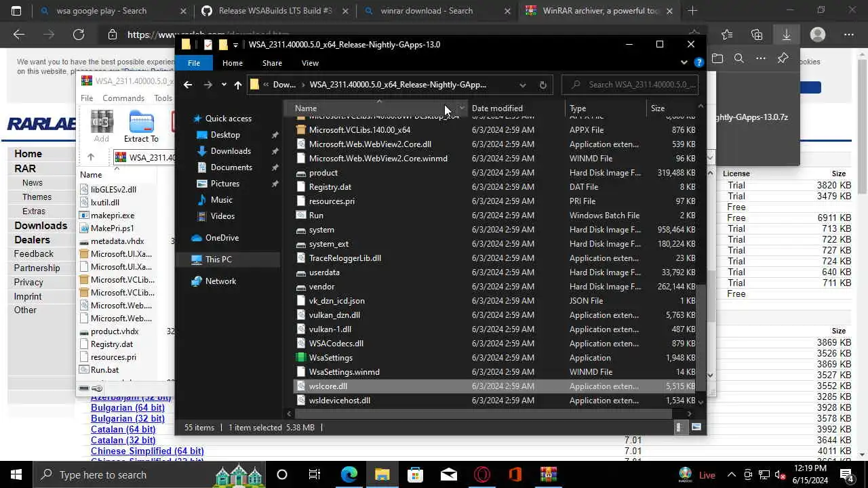
Task: Open more options in Edge downloads panel
Action: [761, 59]
